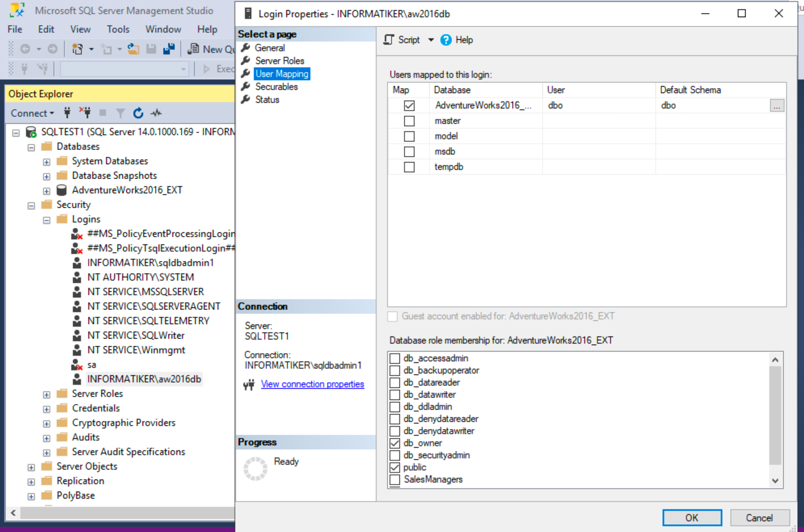The width and height of the screenshot is (804, 532).
Task: Collapse the Databases folder node
Action: 31,147
